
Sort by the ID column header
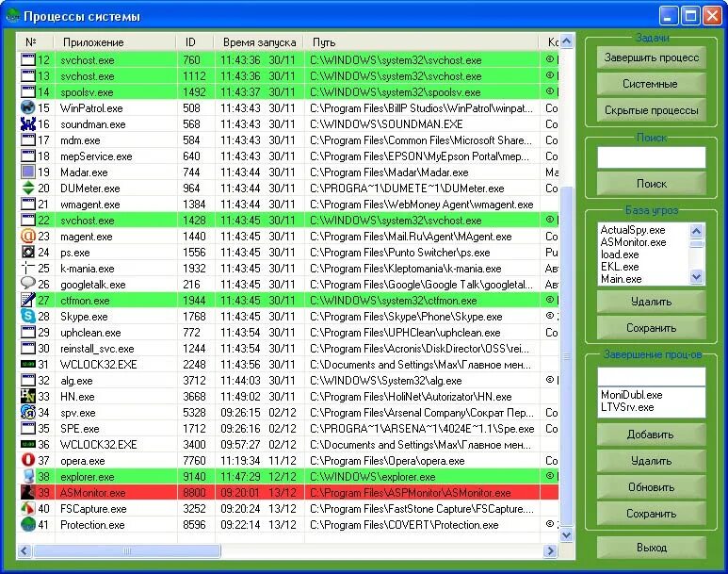195,42
